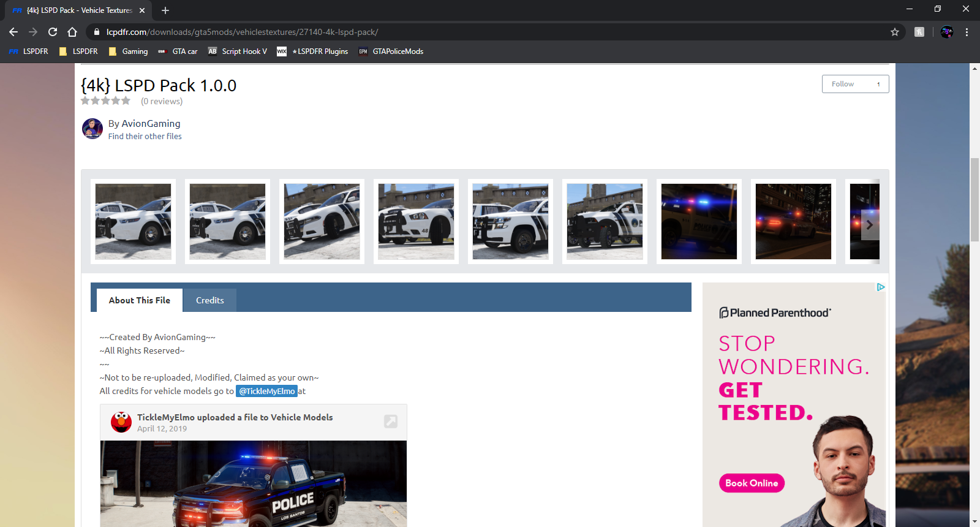Image resolution: width=980 pixels, height=527 pixels.
Task: Minimize the Chrome window
Action: point(910,9)
